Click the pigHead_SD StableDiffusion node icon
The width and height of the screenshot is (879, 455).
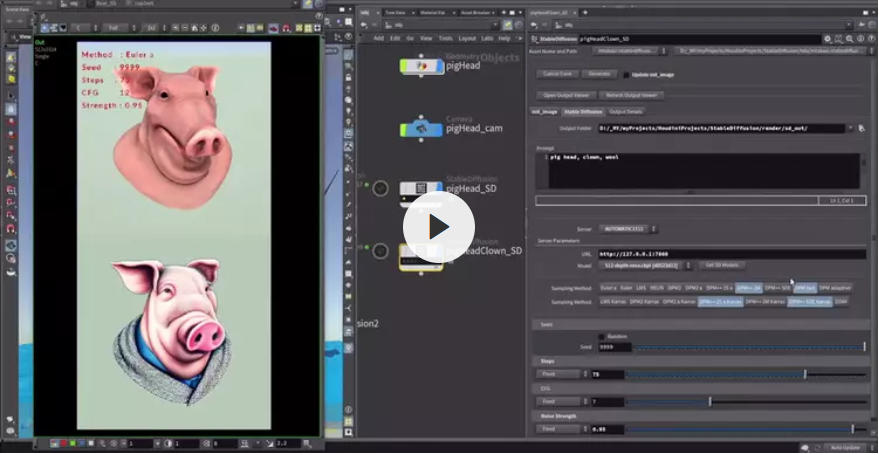tap(421, 188)
